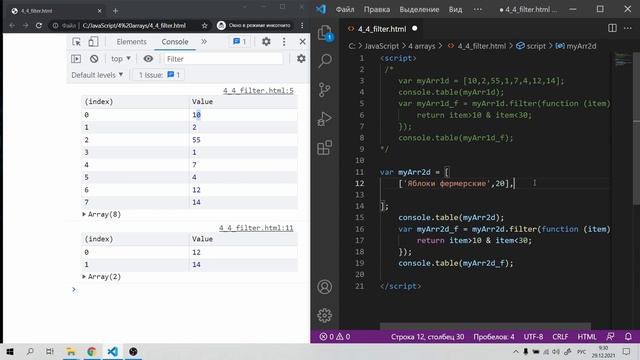Click the script breadcrumb
Screen dimensions: 640x360
(531, 46)
